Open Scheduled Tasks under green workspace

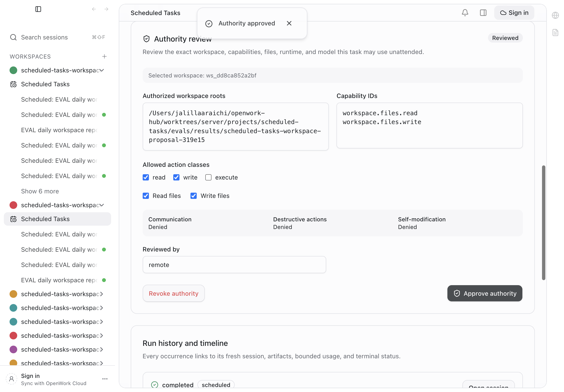pos(57,84)
